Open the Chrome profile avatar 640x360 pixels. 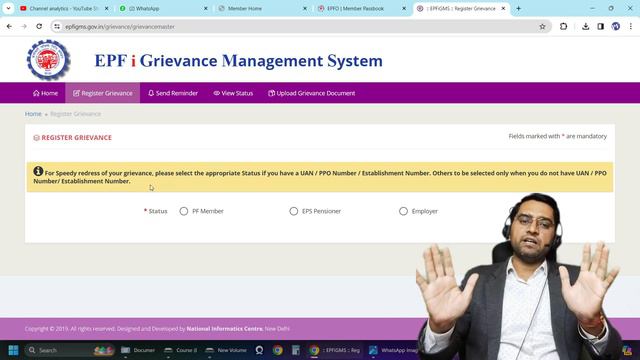[x=616, y=27]
